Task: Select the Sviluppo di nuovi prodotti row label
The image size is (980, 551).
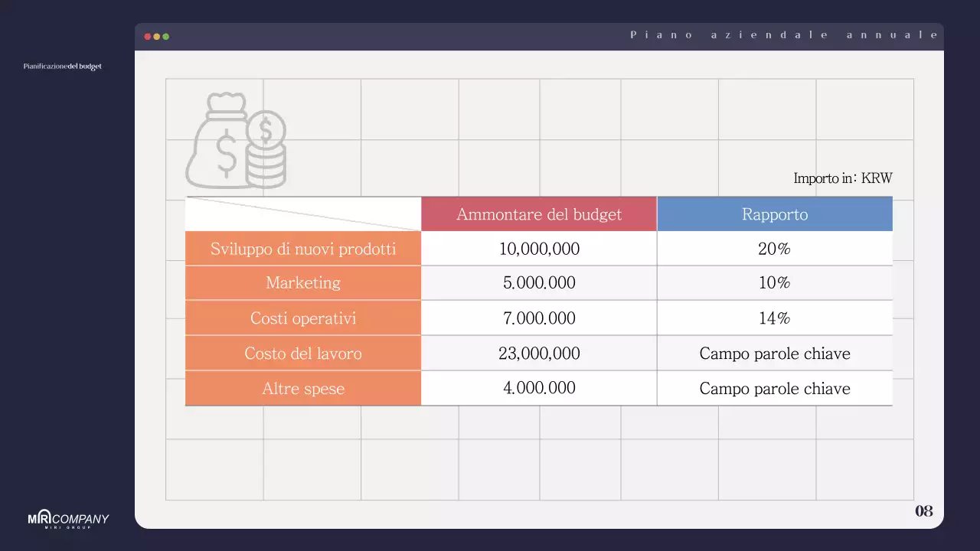Action: click(302, 249)
